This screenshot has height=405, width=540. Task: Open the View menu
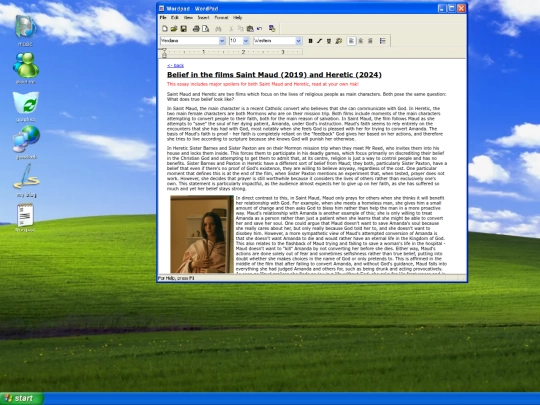(188, 18)
